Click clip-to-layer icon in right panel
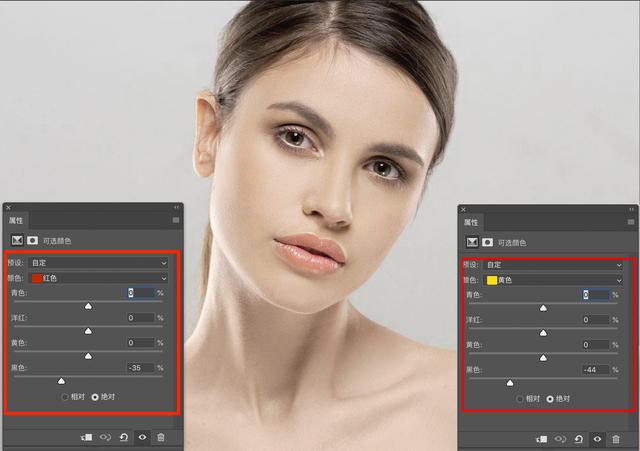 [541, 439]
